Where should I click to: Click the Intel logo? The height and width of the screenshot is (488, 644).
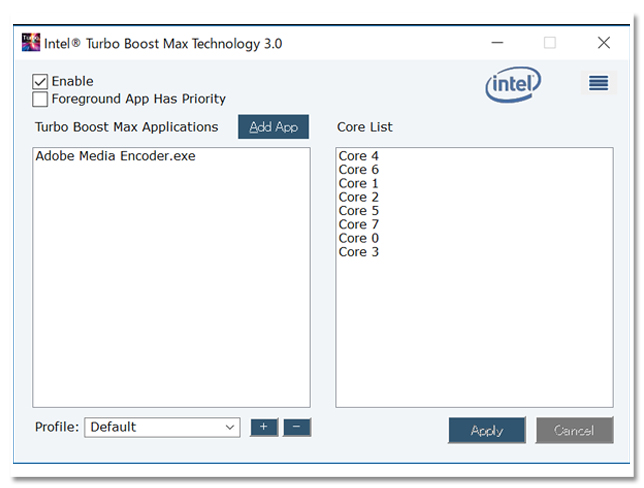[x=513, y=84]
